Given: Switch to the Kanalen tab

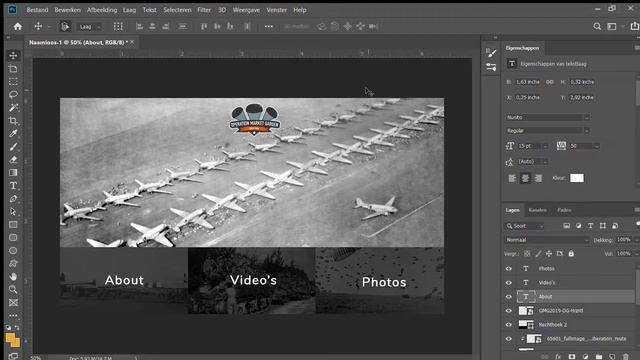Looking at the screenshot, I should 538,210.
